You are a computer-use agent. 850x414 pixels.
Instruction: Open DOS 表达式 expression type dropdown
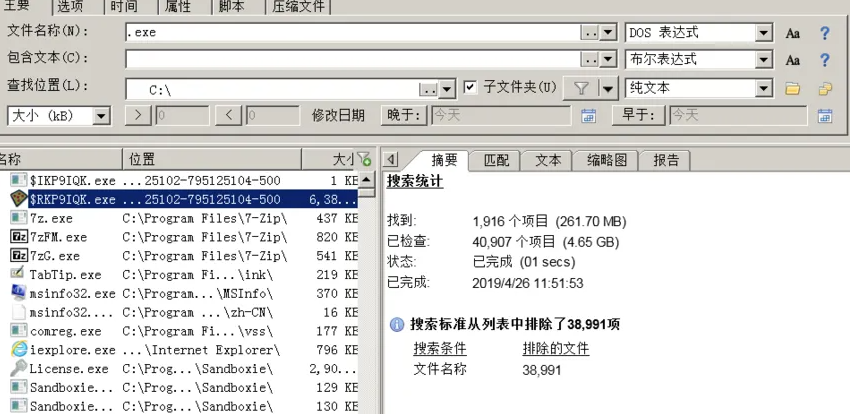click(763, 33)
